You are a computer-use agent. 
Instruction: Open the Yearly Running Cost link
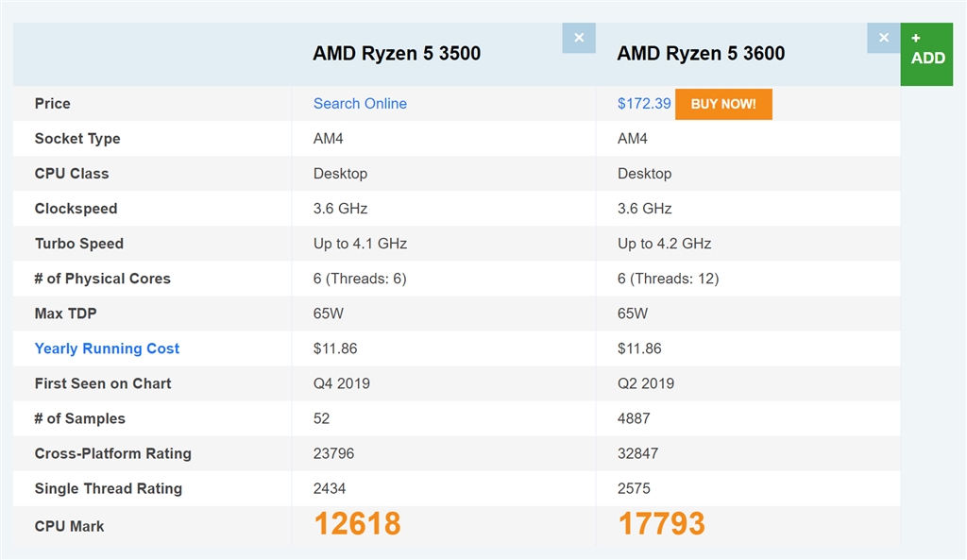107,348
